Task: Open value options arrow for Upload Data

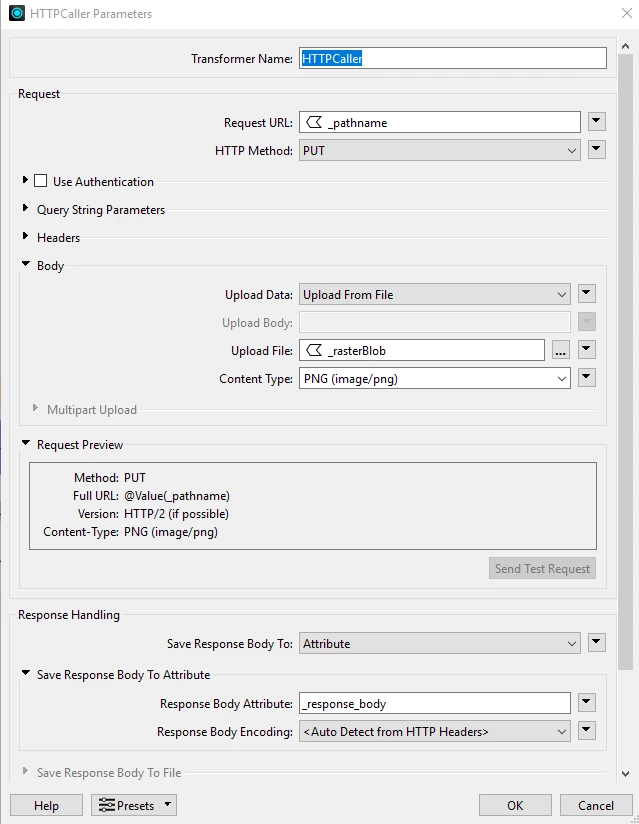Action: point(586,293)
